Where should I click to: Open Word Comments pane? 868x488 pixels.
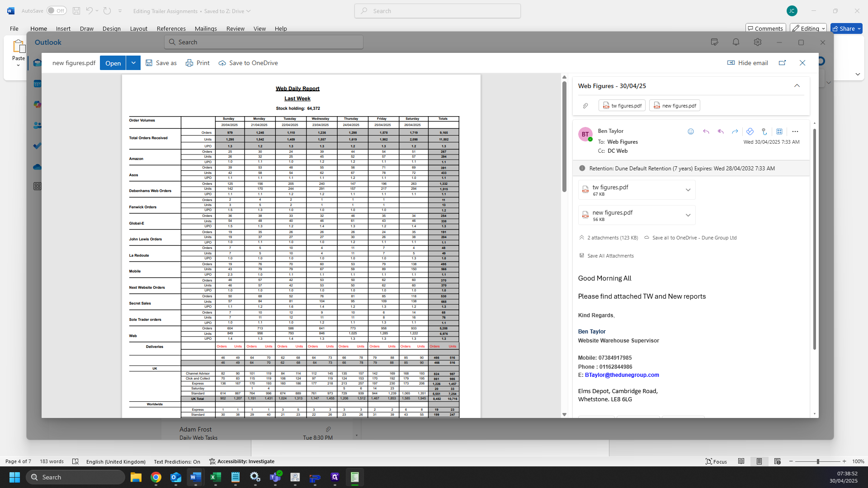(x=766, y=28)
